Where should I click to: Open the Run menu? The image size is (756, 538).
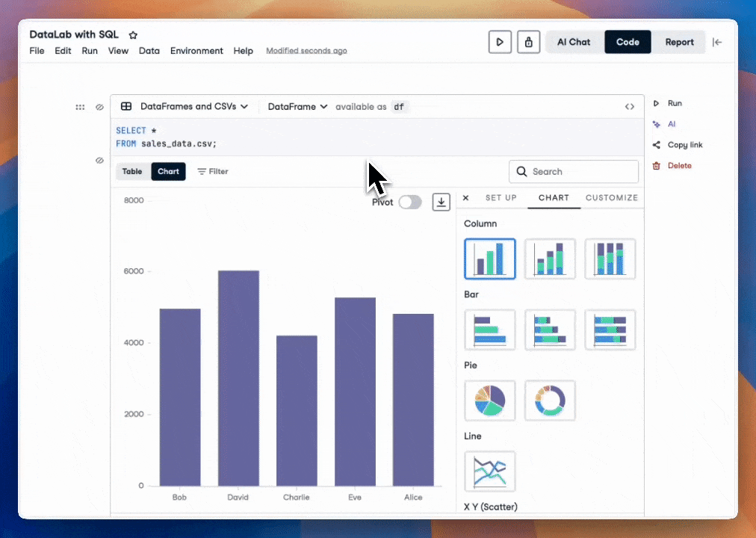click(90, 51)
